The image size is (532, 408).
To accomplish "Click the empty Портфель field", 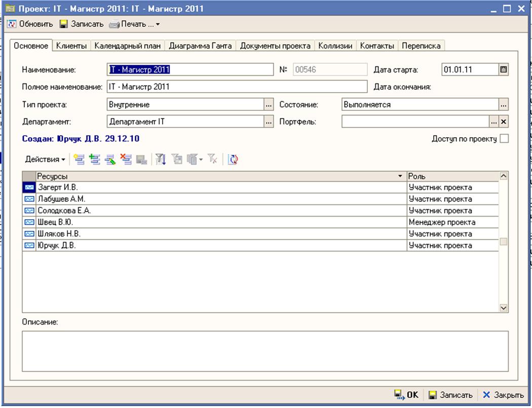I will [415, 121].
